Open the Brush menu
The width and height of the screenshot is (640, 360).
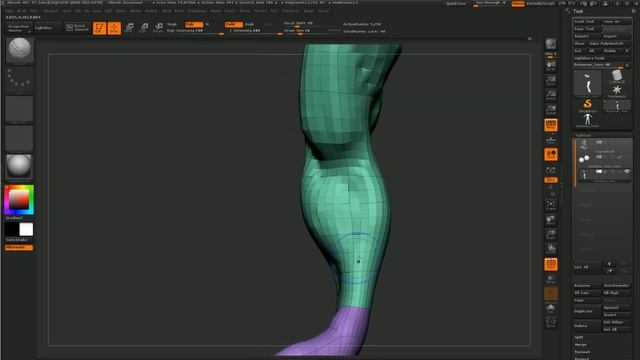(x=22, y=11)
